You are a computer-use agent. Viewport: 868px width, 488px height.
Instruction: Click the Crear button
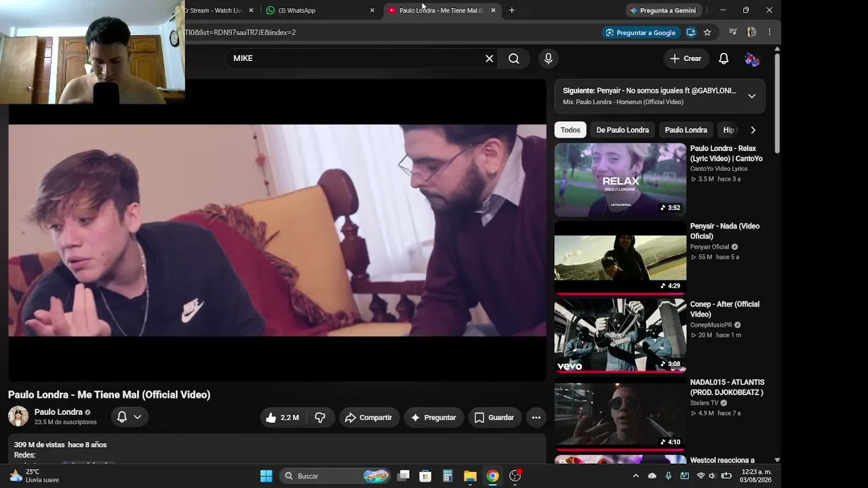tap(686, 58)
